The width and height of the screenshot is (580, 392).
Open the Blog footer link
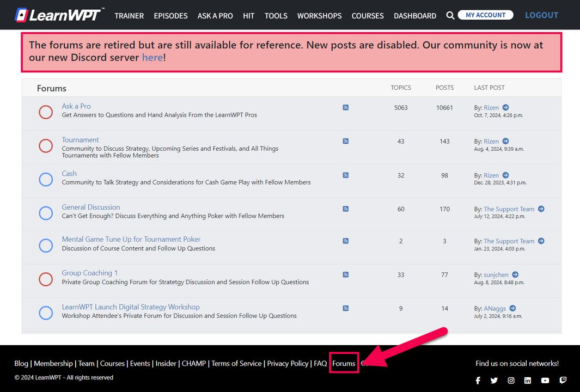click(x=21, y=364)
